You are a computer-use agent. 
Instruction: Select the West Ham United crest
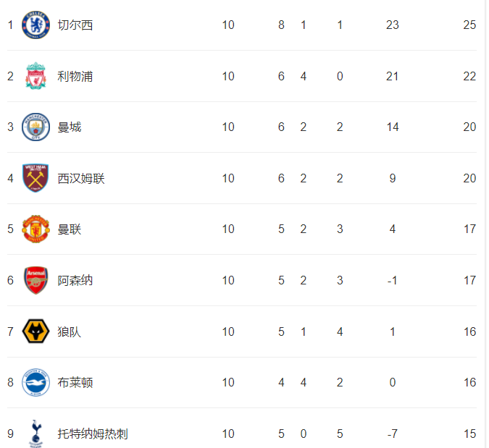pyautogui.click(x=35, y=178)
